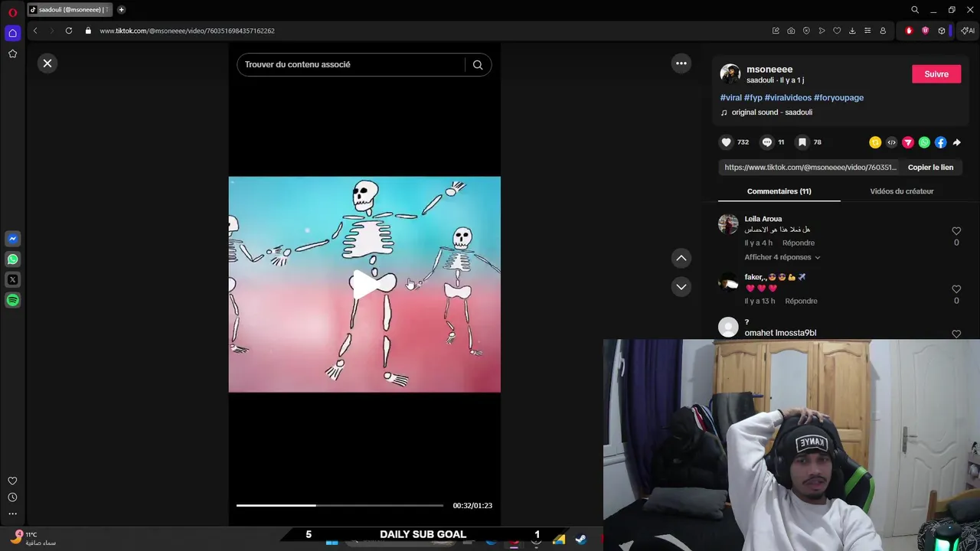The image size is (980, 551).
Task: Open a new browser tab
Action: point(121,10)
